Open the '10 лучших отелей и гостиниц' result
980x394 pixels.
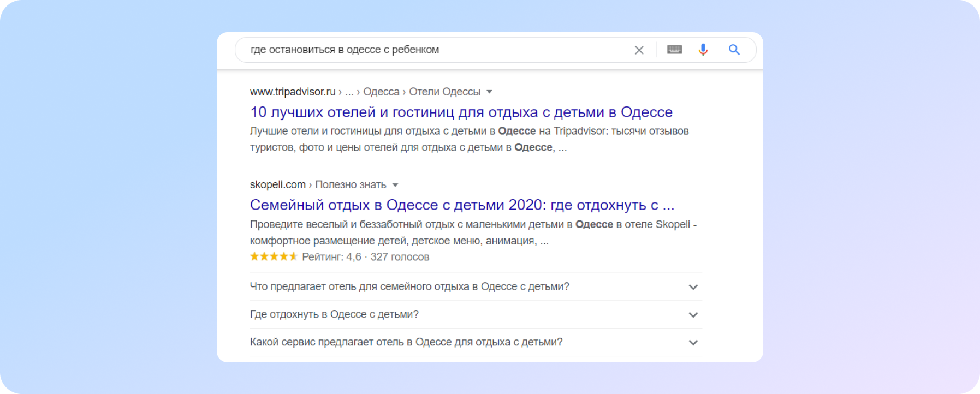(461, 112)
